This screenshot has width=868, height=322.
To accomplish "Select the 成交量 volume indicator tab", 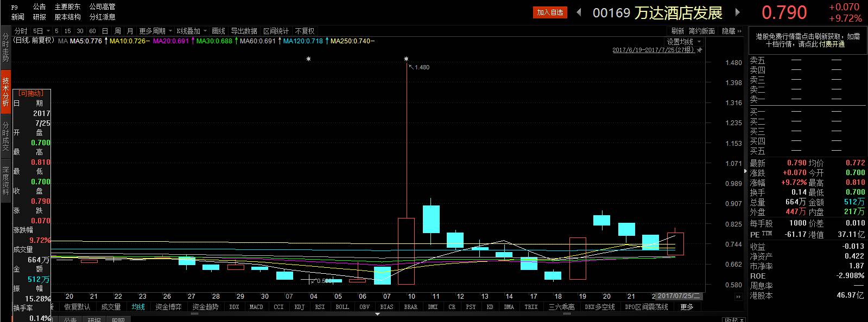I will (x=111, y=307).
